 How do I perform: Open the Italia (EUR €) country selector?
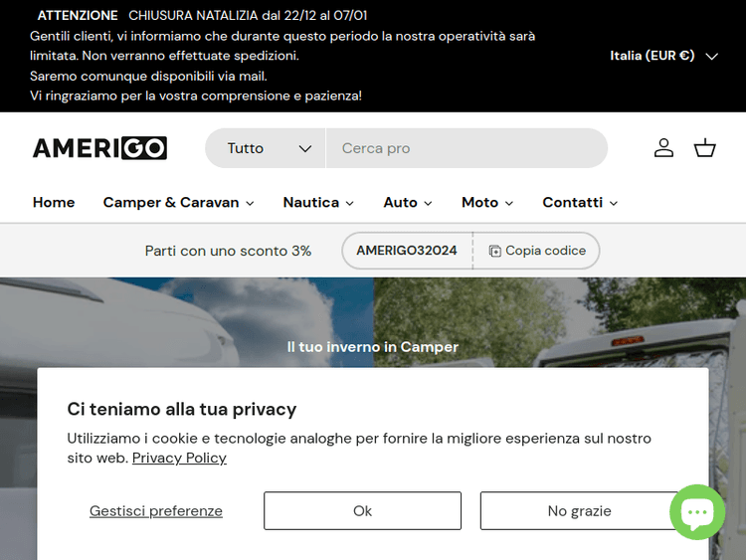pos(663,56)
